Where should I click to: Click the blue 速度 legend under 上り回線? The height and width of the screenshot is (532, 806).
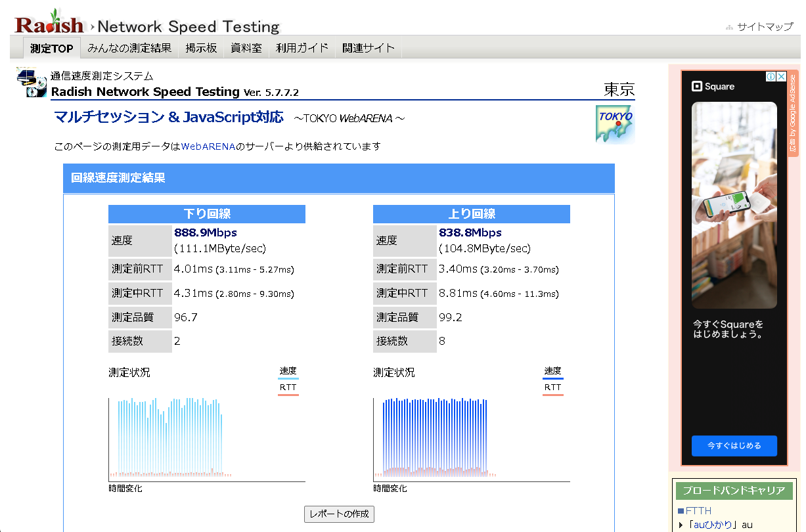click(552, 372)
